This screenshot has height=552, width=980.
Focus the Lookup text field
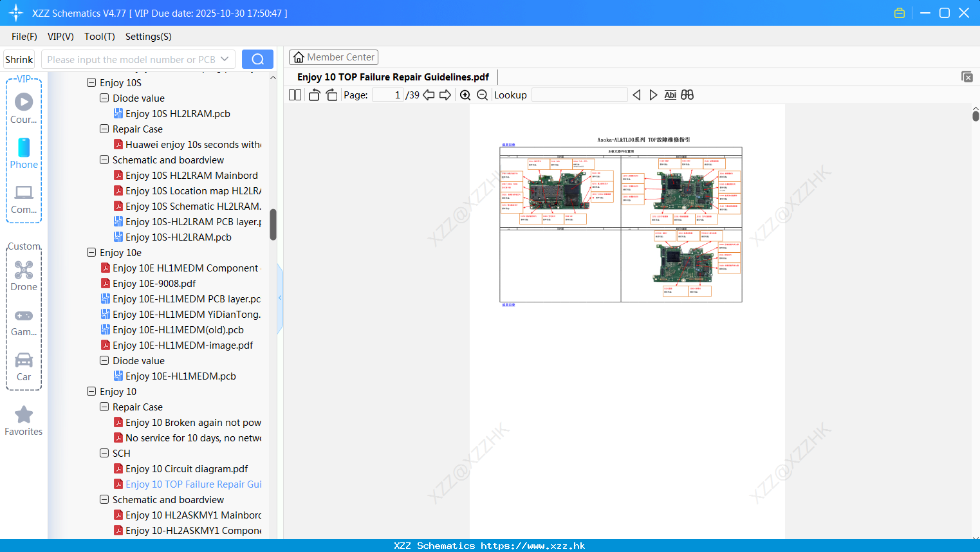[579, 95]
